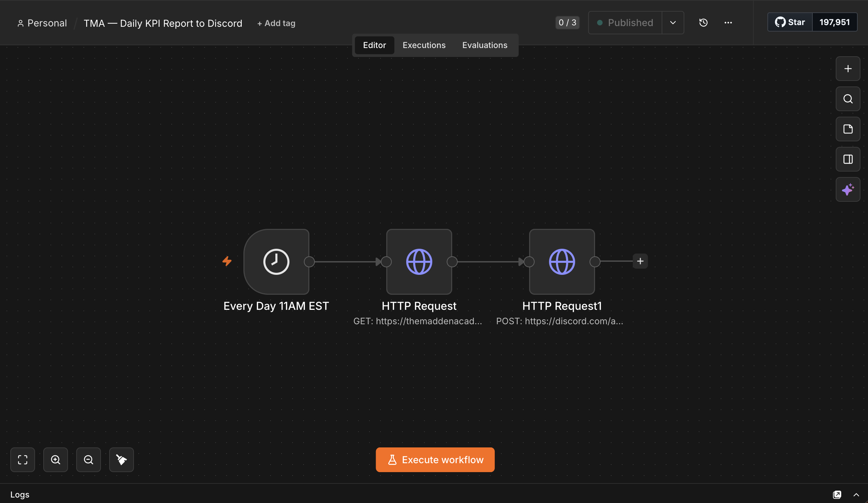This screenshot has height=503, width=868.
Task: Click the GET: https://themaddenacad... subtitle
Action: [418, 321]
